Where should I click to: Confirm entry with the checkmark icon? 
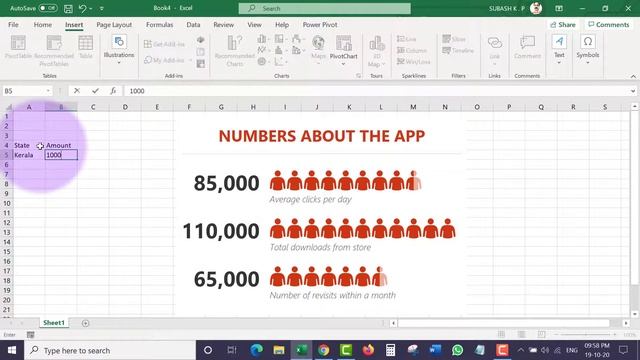tap(95, 91)
